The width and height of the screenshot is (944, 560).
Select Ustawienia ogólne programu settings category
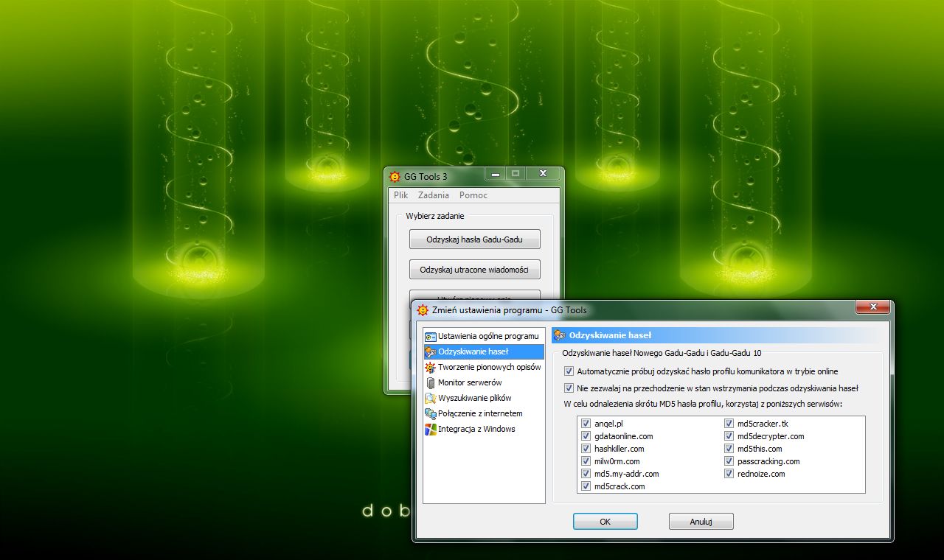(484, 336)
